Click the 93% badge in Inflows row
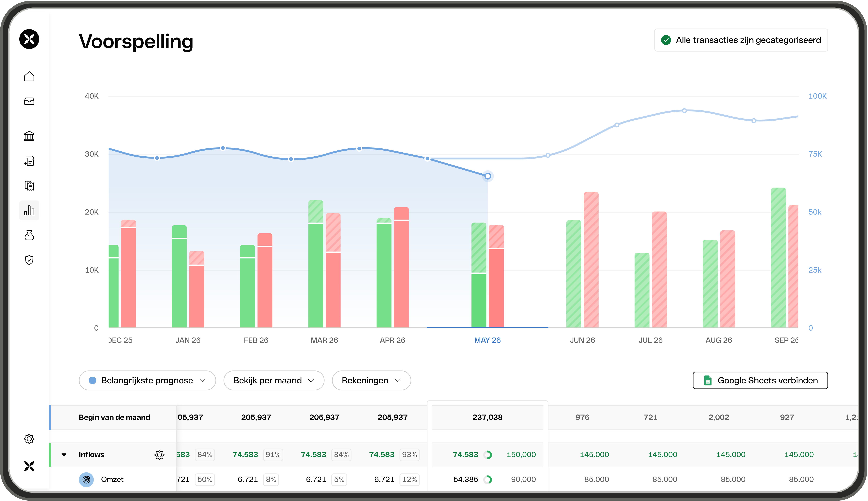This screenshot has width=868, height=501. tap(409, 454)
